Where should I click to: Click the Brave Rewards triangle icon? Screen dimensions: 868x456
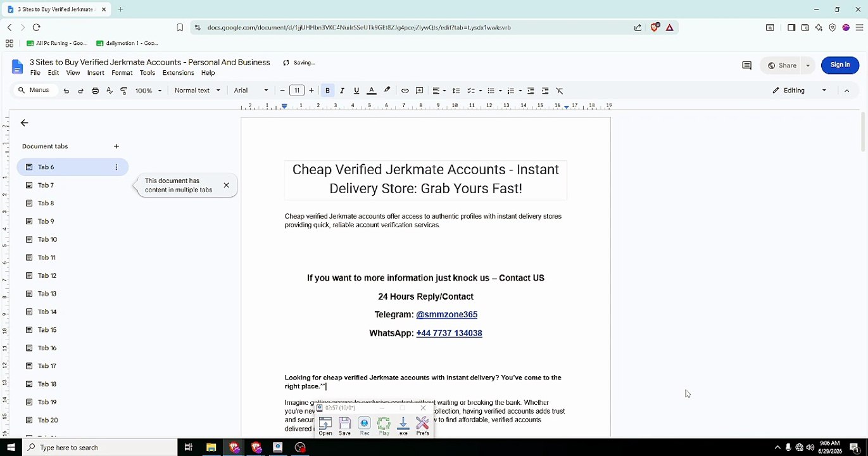[x=670, y=27]
